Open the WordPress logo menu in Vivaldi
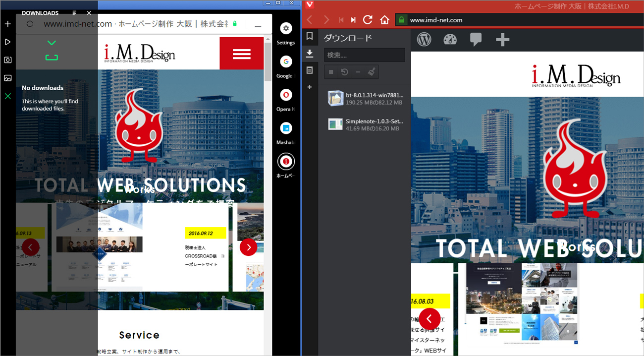Image resolution: width=644 pixels, height=356 pixels. (424, 39)
